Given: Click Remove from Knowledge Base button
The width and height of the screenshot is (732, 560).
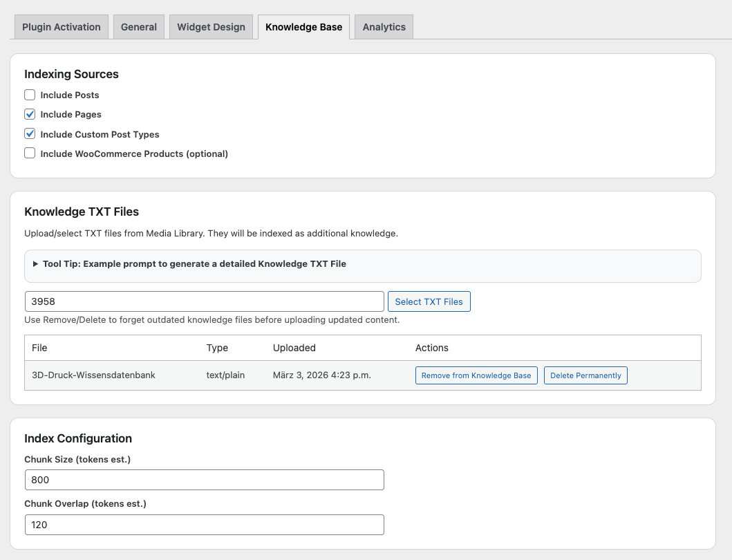Looking at the screenshot, I should pos(476,375).
